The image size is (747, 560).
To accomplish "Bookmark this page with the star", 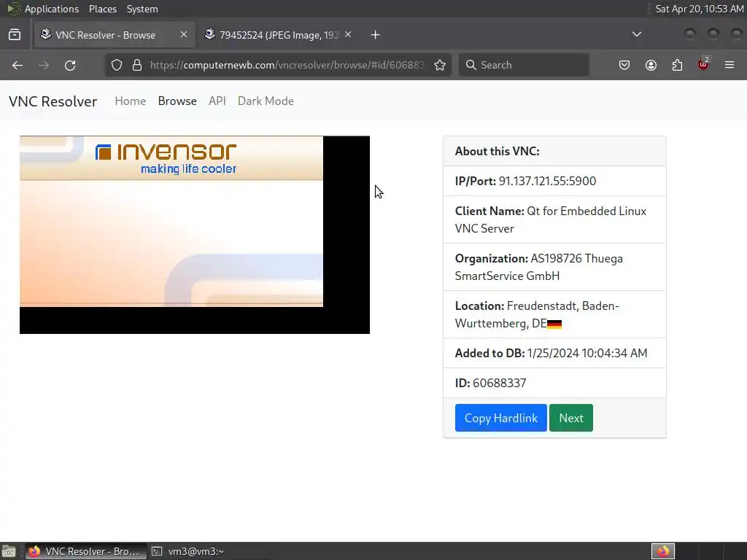I will [440, 65].
